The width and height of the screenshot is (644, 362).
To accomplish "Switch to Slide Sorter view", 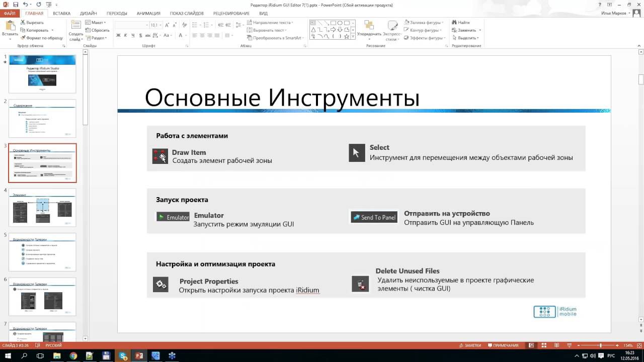I will tap(544, 345).
